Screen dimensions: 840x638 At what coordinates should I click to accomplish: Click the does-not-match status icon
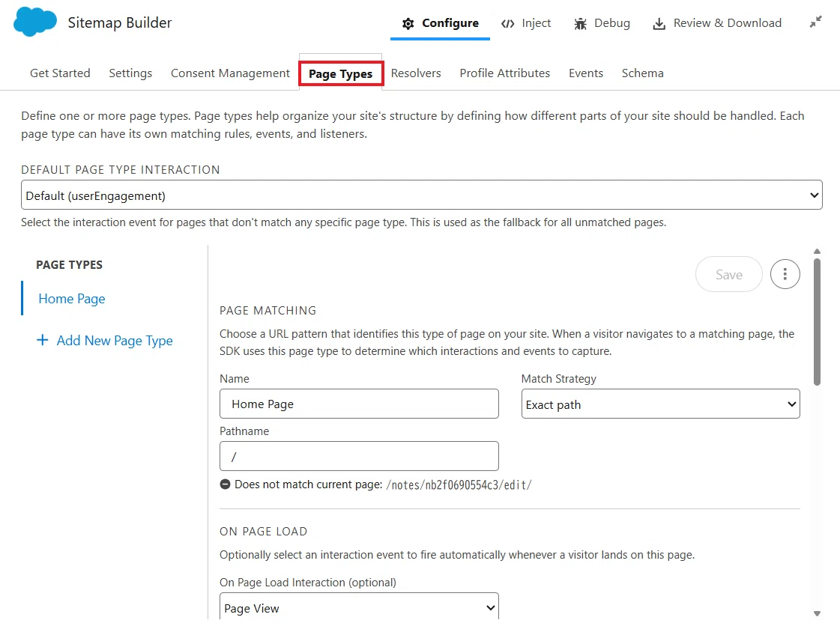[225, 484]
